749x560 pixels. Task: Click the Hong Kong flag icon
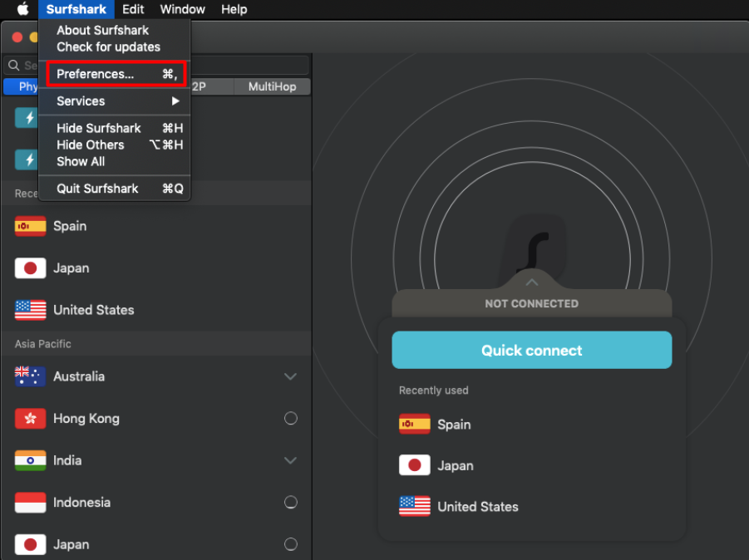coord(31,418)
